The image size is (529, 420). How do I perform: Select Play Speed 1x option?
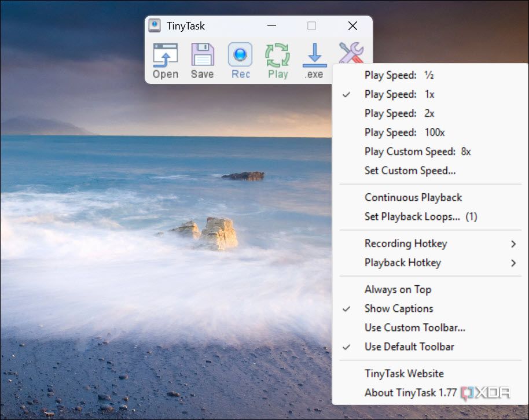(x=399, y=94)
